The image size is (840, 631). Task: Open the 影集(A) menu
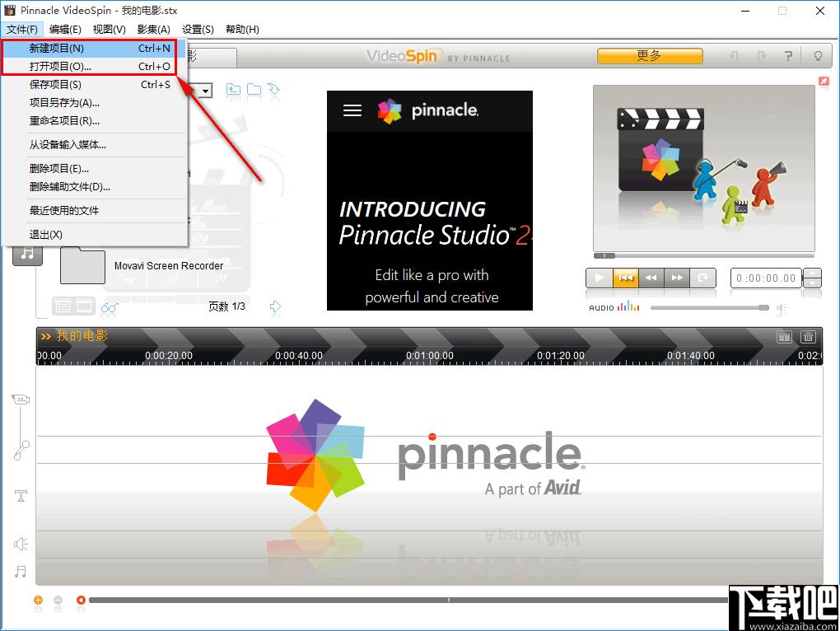[154, 29]
